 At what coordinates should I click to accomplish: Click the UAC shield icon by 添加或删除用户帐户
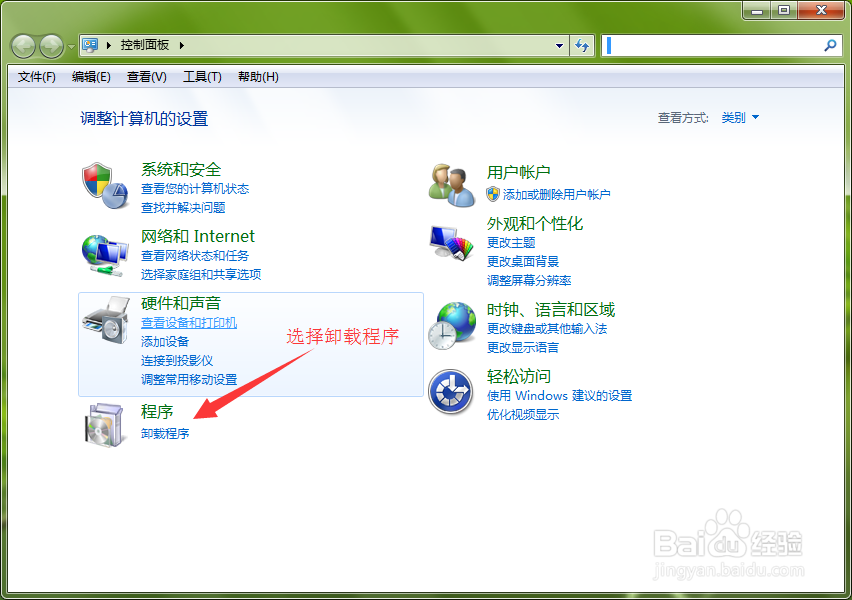493,194
